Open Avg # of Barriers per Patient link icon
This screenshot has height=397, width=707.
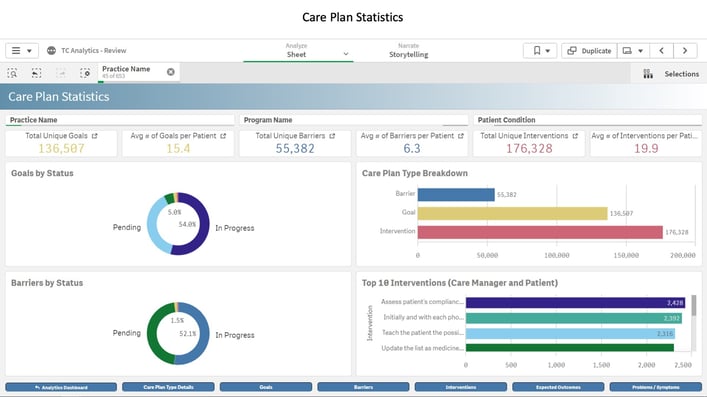pos(460,136)
